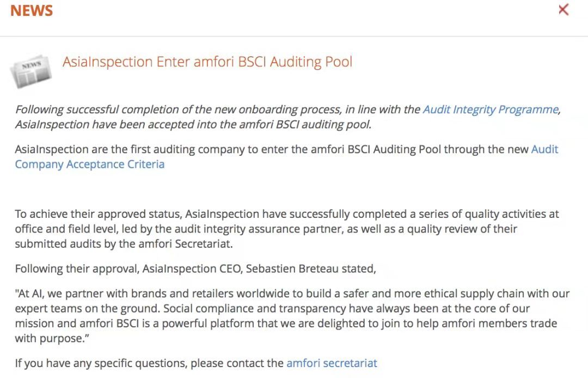Click the 'Audit' link word ending the first-company sentence
Image resolution: width=588 pixels, height=378 pixels.
coord(545,149)
